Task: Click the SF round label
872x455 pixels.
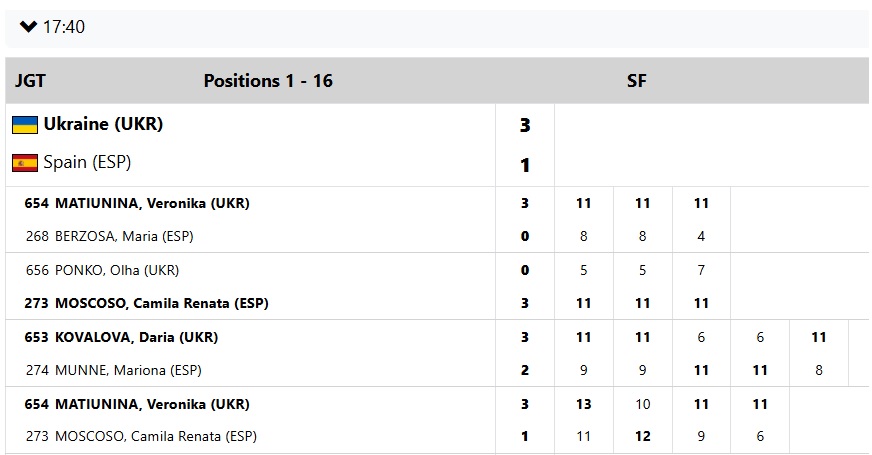Action: [x=636, y=81]
